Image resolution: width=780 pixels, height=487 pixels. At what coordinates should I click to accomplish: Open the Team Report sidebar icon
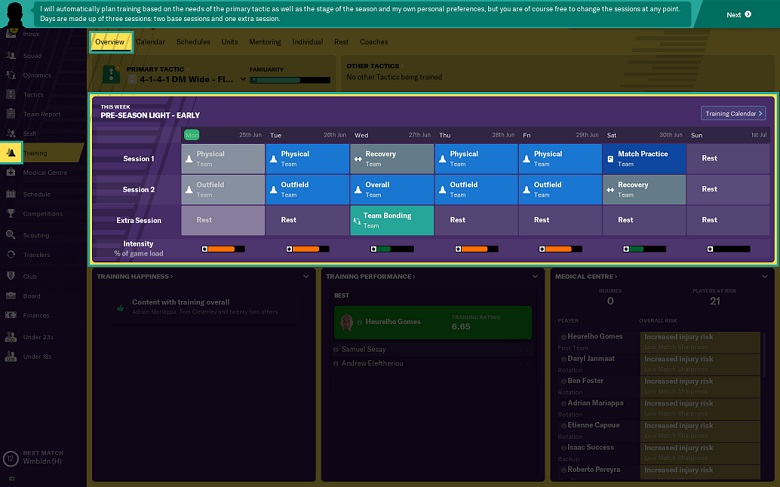coord(11,113)
